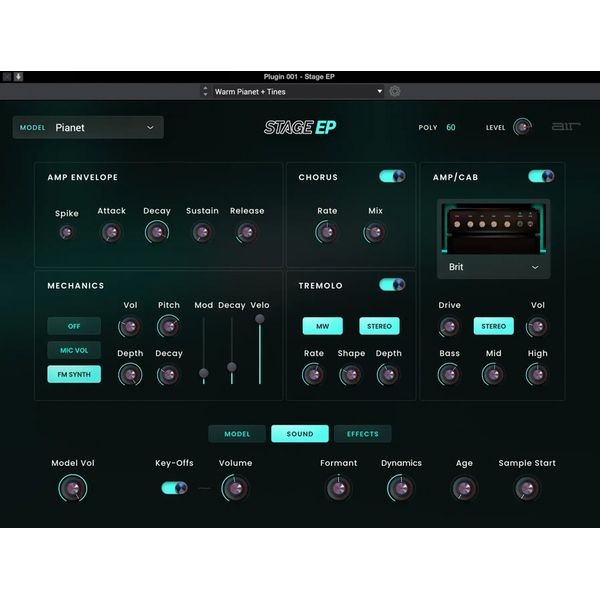
Task: Click the Sustain knob
Action: coord(202,232)
